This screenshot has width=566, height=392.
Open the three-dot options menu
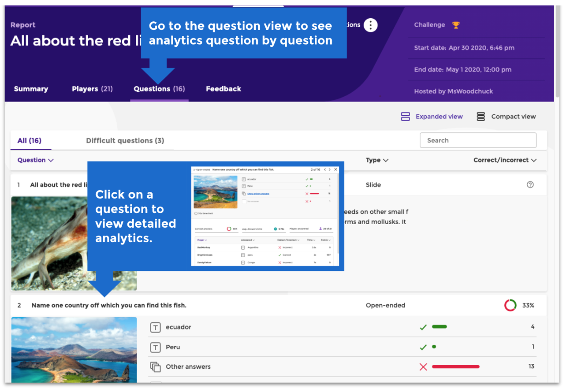(371, 25)
